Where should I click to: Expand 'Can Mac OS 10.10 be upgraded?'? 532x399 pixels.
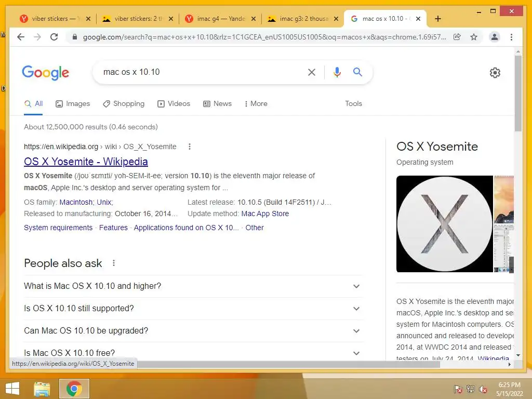coord(193,331)
